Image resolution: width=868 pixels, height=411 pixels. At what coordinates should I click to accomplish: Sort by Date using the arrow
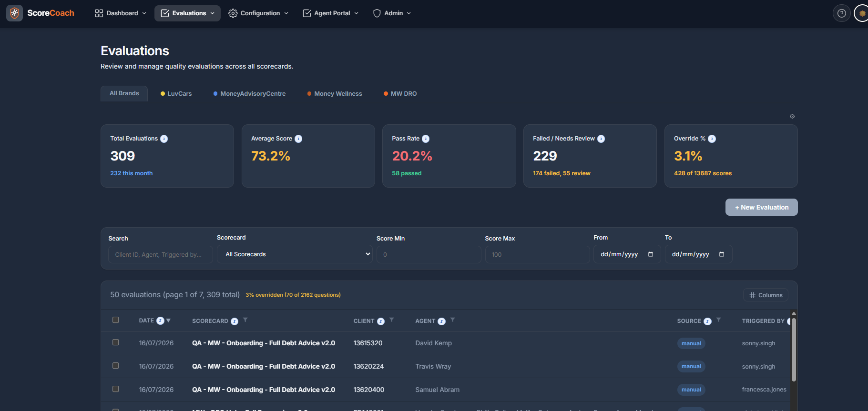tap(168, 321)
